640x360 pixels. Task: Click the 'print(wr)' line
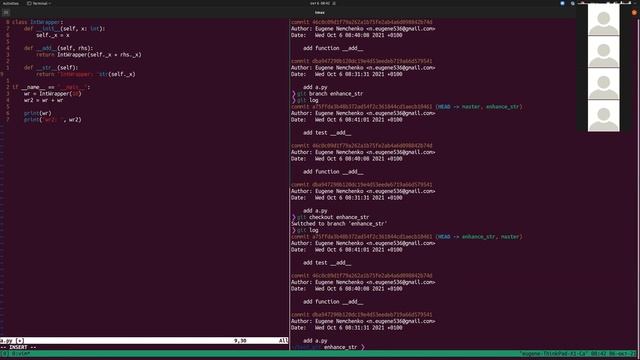[38, 113]
